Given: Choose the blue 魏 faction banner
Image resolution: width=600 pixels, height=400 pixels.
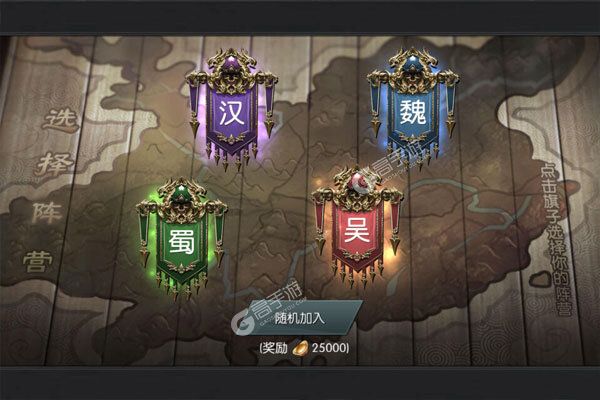Looking at the screenshot, I should point(412,109).
